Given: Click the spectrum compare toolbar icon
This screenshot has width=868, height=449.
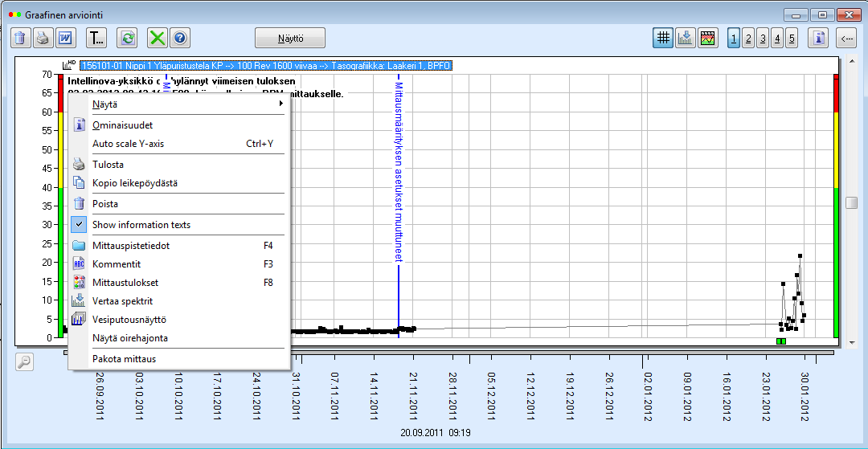Looking at the screenshot, I should (x=686, y=39).
